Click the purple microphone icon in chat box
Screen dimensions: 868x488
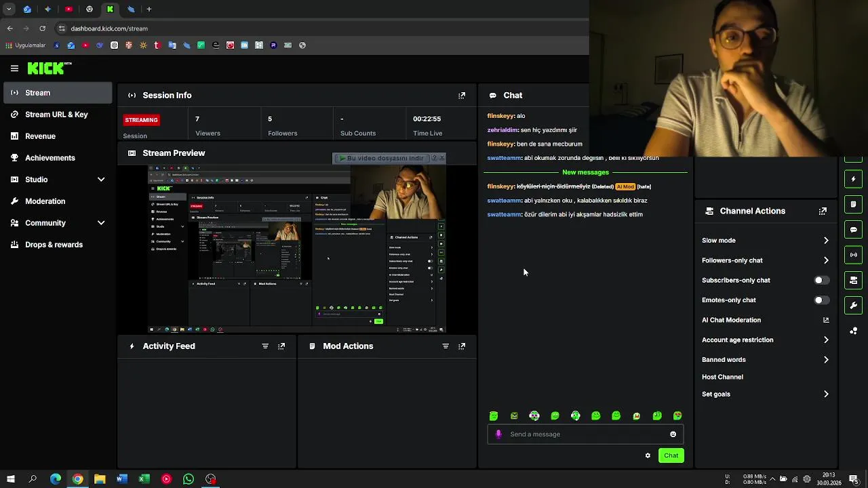498,434
